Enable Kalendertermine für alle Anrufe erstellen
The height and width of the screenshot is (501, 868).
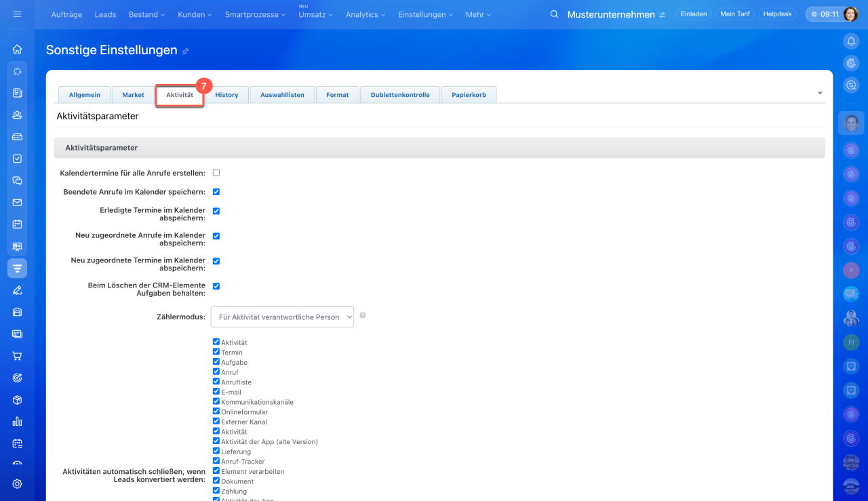point(216,173)
